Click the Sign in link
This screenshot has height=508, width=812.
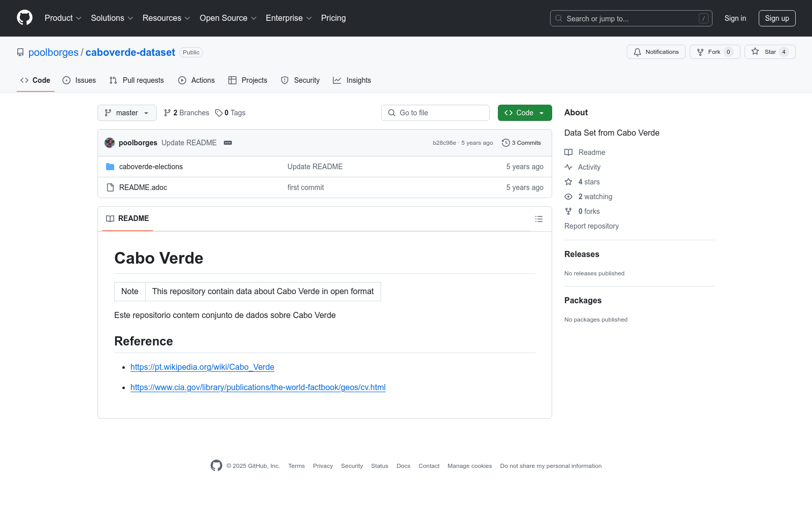[735, 18]
